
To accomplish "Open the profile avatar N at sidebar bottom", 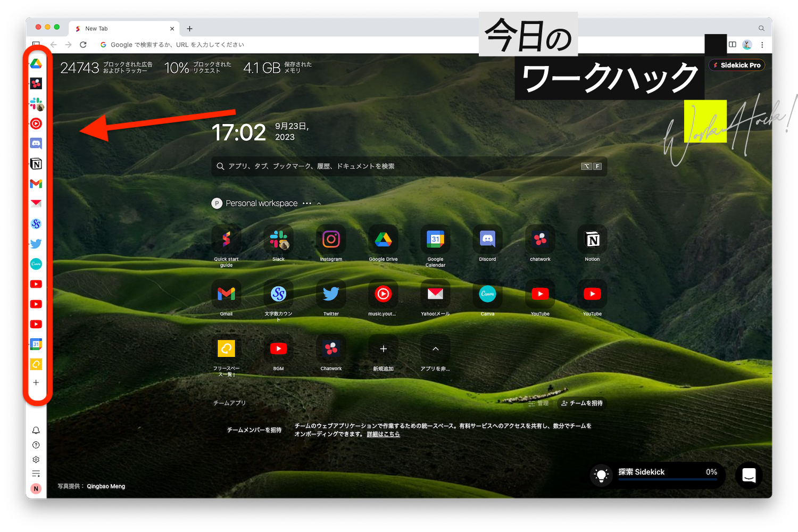I will (x=36, y=488).
